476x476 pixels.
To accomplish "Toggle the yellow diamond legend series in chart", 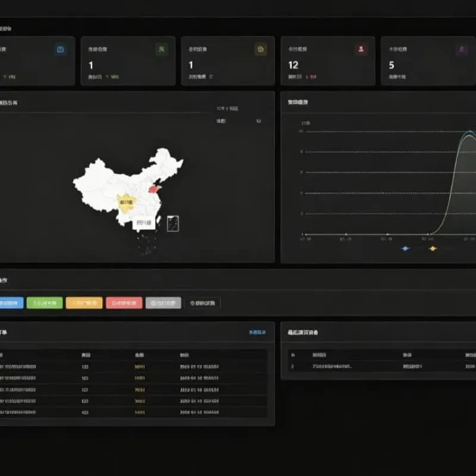I will click(x=433, y=249).
